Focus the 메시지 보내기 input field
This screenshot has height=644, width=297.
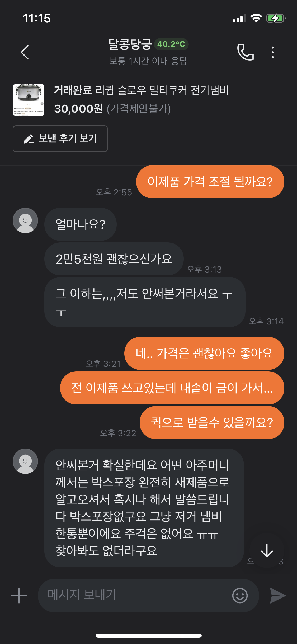[135, 596]
